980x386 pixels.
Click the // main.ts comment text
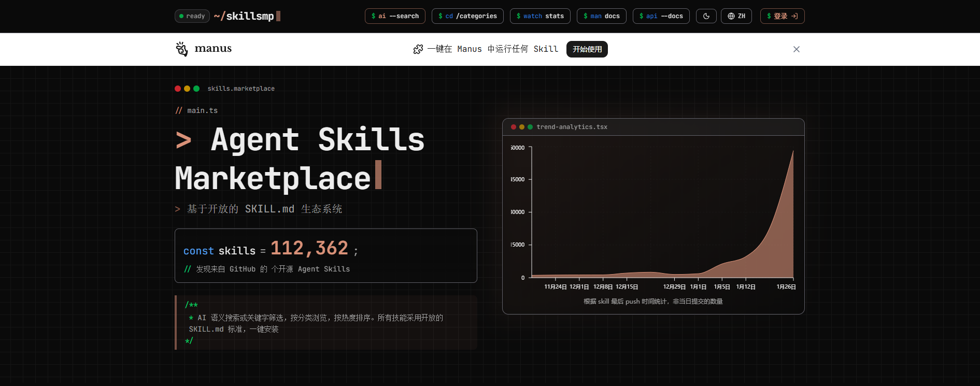196,110
